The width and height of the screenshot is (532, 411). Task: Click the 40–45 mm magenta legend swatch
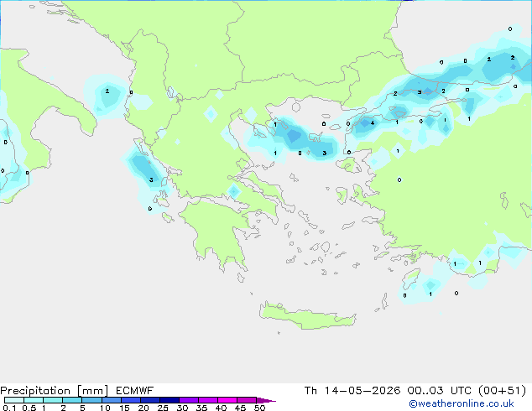[x=227, y=400]
